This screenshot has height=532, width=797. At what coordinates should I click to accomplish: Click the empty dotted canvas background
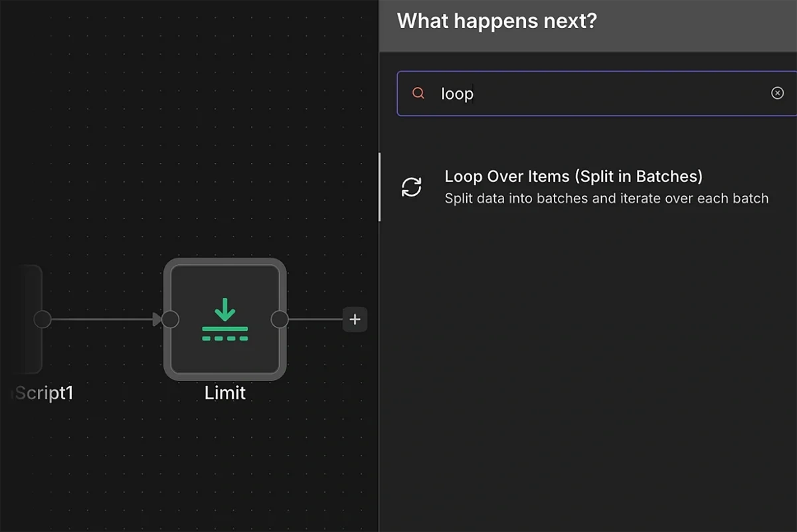[x=199, y=465]
